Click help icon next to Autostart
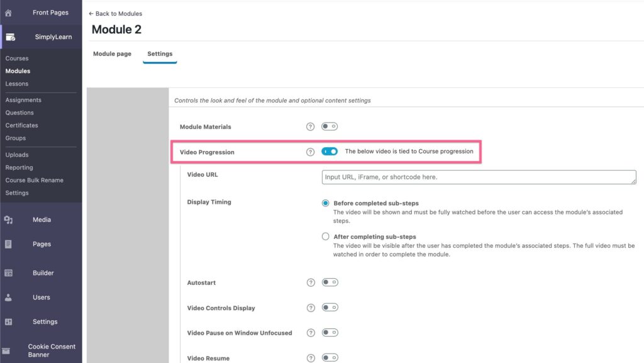Screen dimensions: 644x363 (x=310, y=283)
